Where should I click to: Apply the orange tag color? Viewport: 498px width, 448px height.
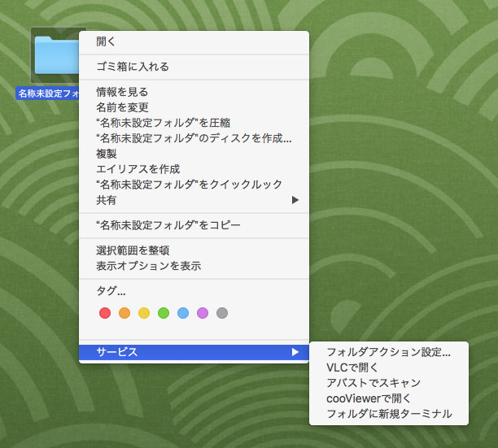[x=124, y=313]
